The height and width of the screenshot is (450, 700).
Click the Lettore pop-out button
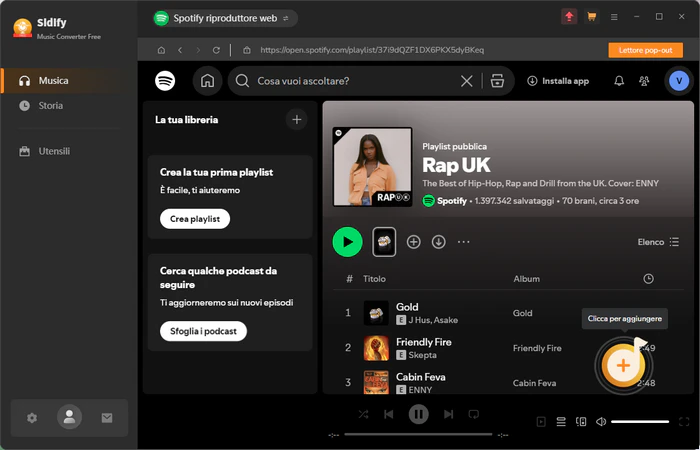click(646, 50)
